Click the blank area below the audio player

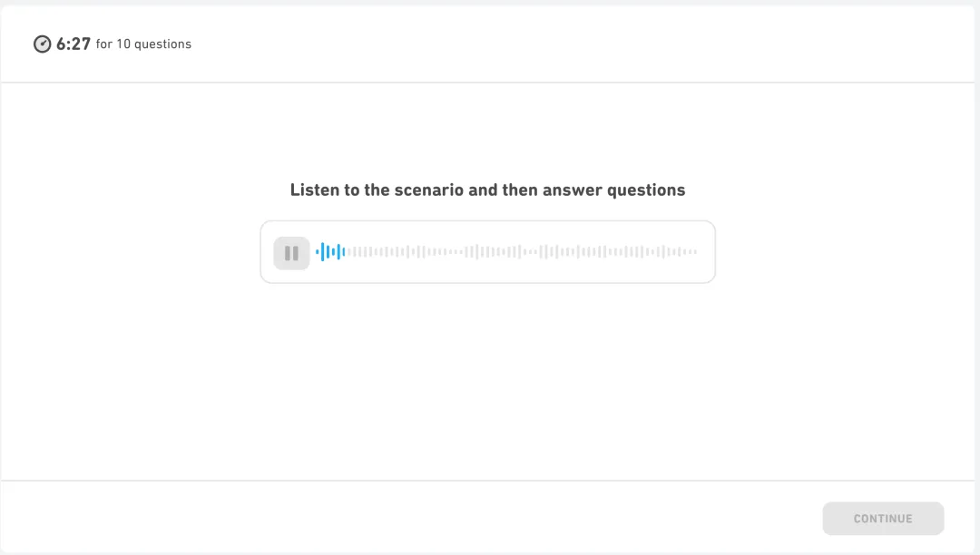coord(487,381)
